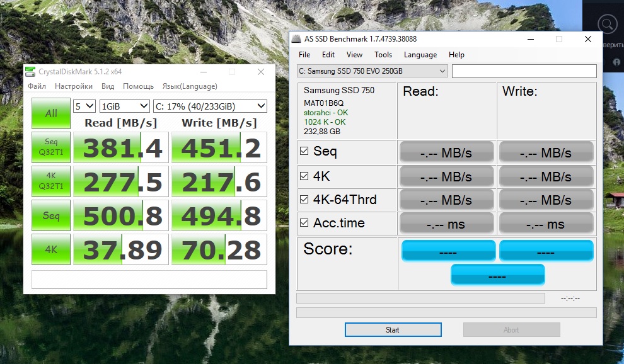Run the 4K Q32T1 test
The image size is (624, 364).
[51, 181]
